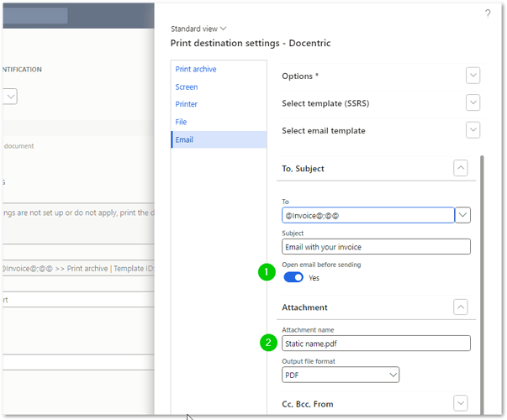Select Printer destination
The height and width of the screenshot is (420, 507).
(x=187, y=104)
